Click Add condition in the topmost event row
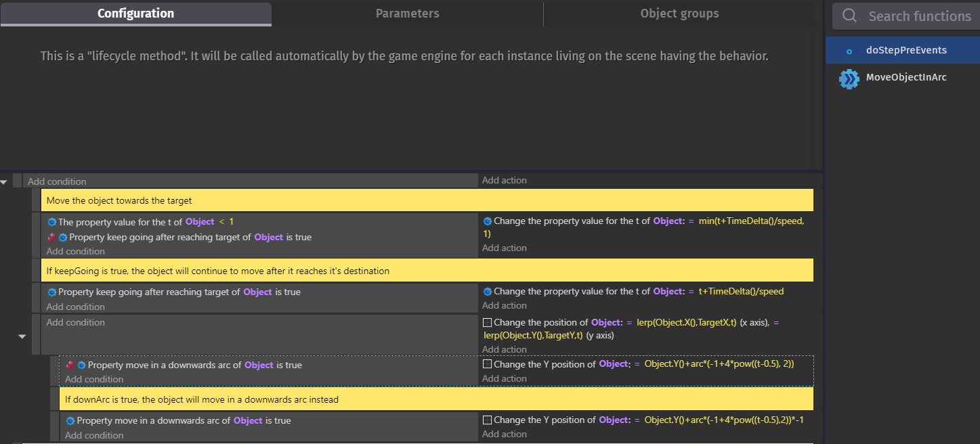Viewport: 980px width, 444px height. 57,181
